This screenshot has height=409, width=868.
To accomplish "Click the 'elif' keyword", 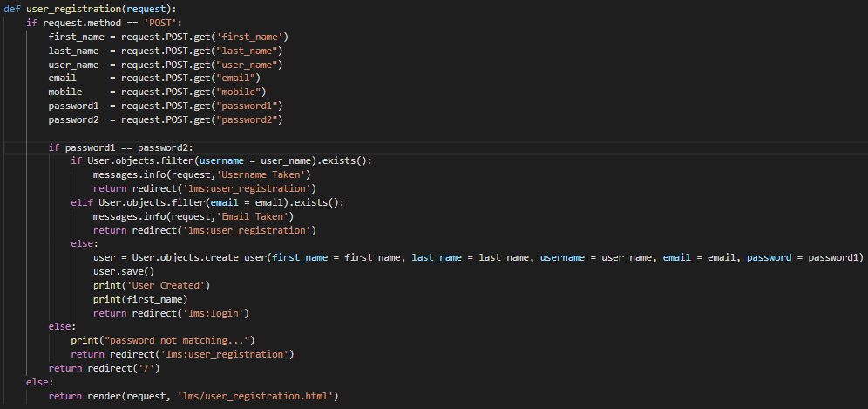I will tap(82, 203).
